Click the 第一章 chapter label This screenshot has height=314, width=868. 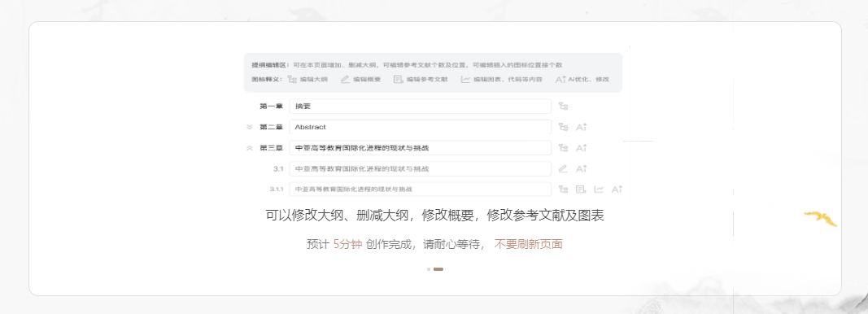tap(271, 107)
